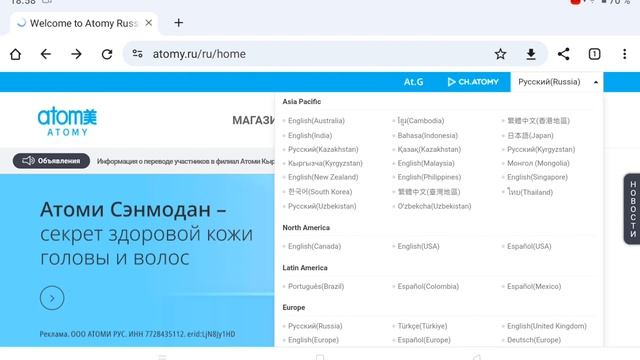The width and height of the screenshot is (640, 360).
Task: Tap the share icon in toolbar
Action: click(564, 54)
